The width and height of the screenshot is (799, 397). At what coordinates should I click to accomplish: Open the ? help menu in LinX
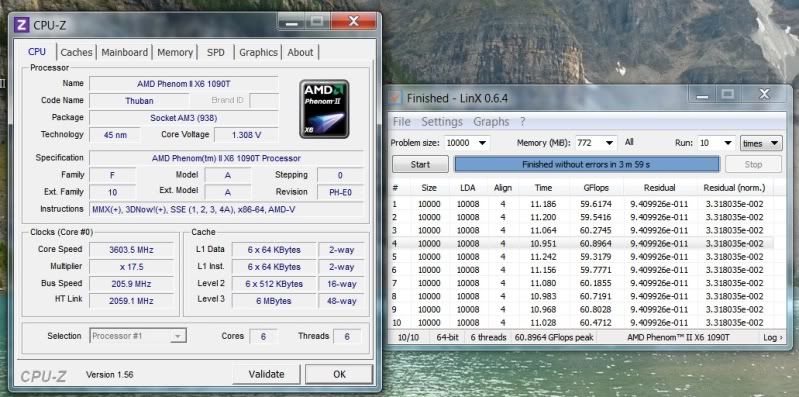(522, 122)
